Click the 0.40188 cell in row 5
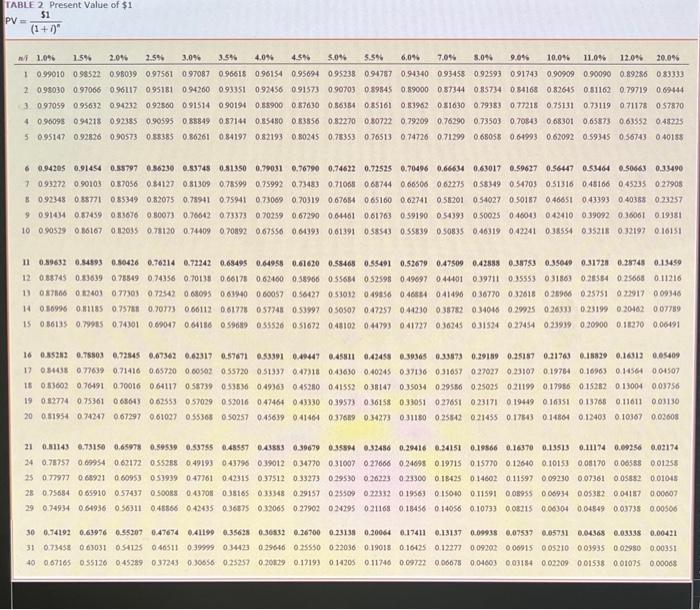700x610 pixels. [670, 137]
